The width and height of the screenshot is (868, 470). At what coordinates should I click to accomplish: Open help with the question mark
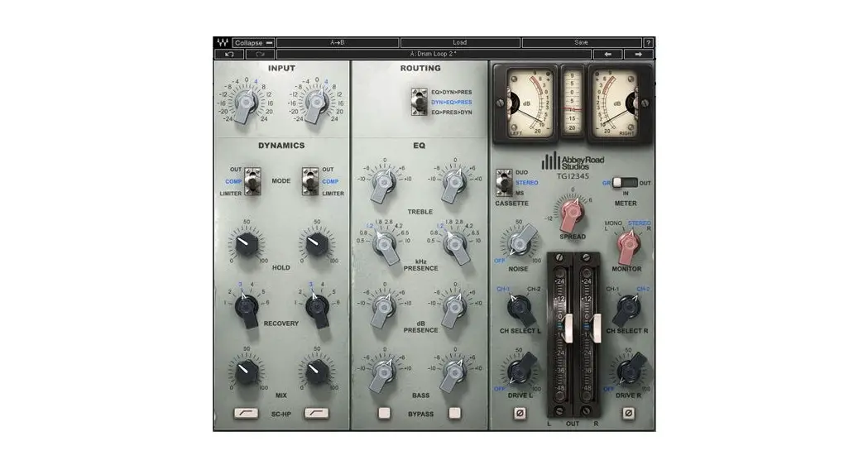(648, 43)
